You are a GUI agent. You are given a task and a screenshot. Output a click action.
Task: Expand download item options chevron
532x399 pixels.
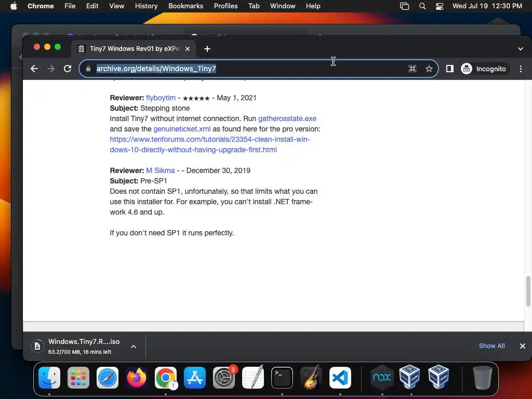[134, 347]
